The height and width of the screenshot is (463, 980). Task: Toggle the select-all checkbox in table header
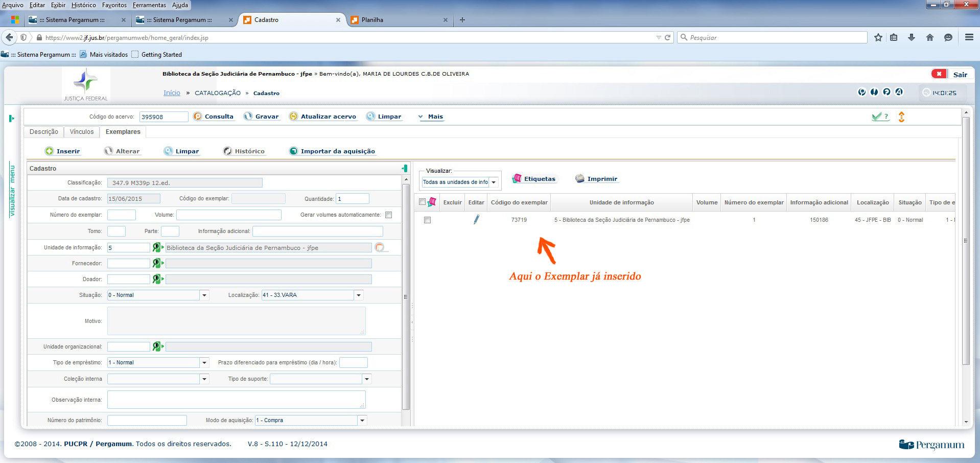[422, 202]
